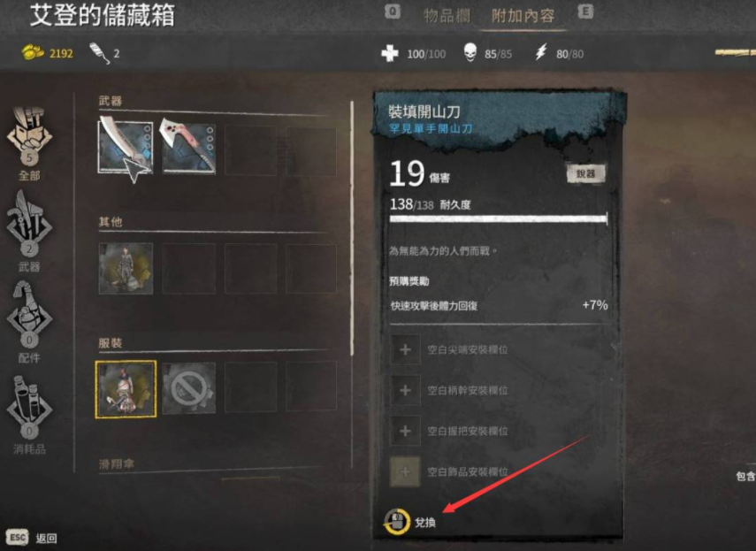This screenshot has width=756, height=551.
Task: Select the red axe weapon item
Action: (188, 147)
